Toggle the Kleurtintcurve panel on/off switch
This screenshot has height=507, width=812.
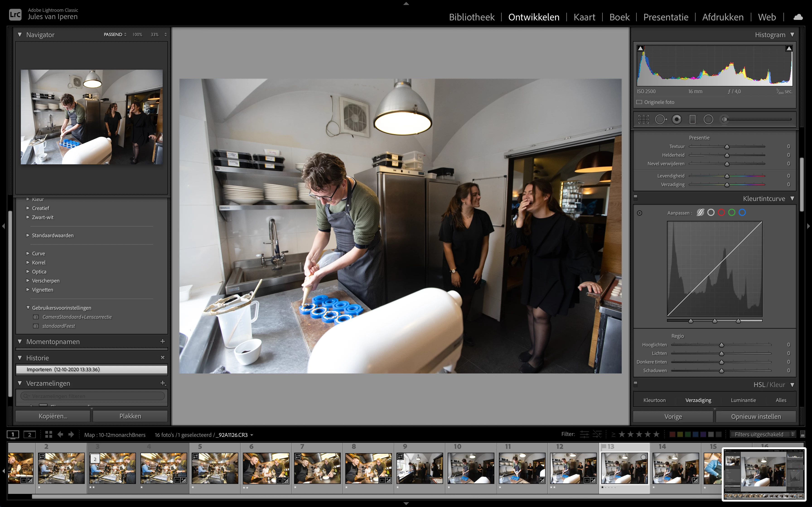click(636, 198)
